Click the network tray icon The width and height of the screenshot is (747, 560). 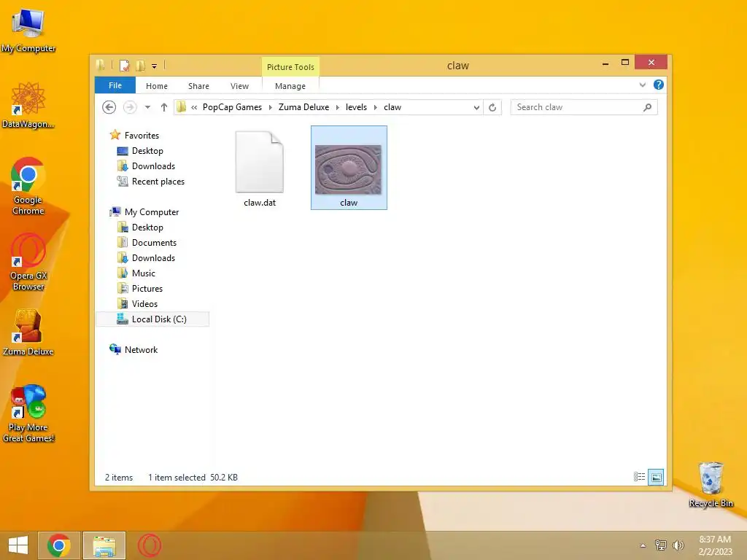point(661,545)
